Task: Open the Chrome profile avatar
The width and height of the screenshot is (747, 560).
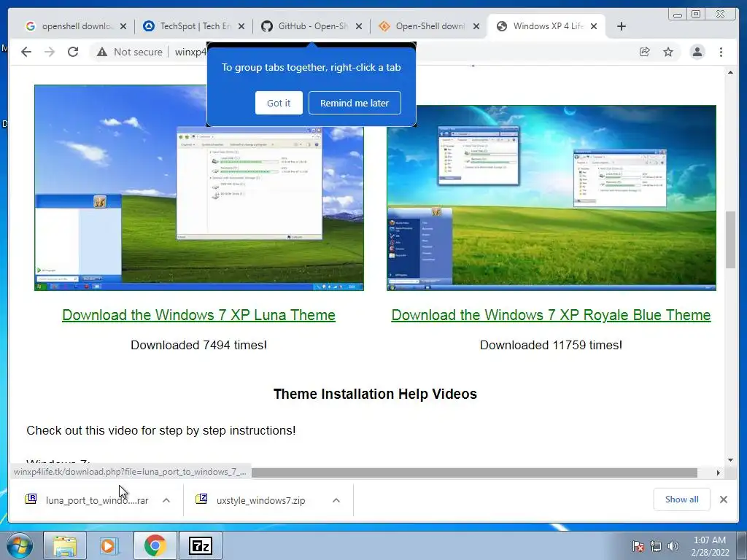Action: [x=697, y=52]
